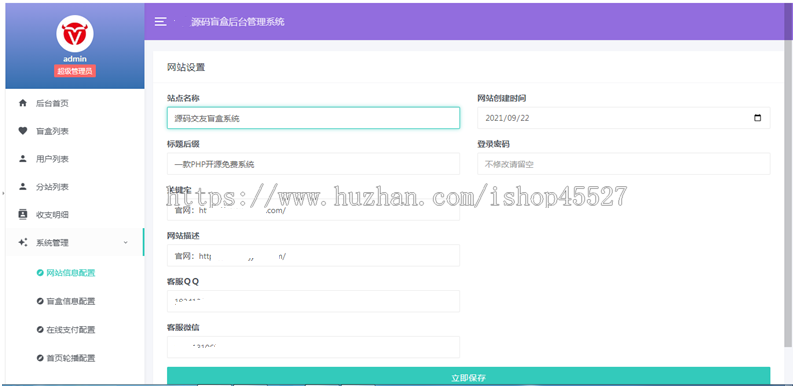The width and height of the screenshot is (795, 388).
Task: Click the person icon beside 用户列表
Action: tap(22, 159)
